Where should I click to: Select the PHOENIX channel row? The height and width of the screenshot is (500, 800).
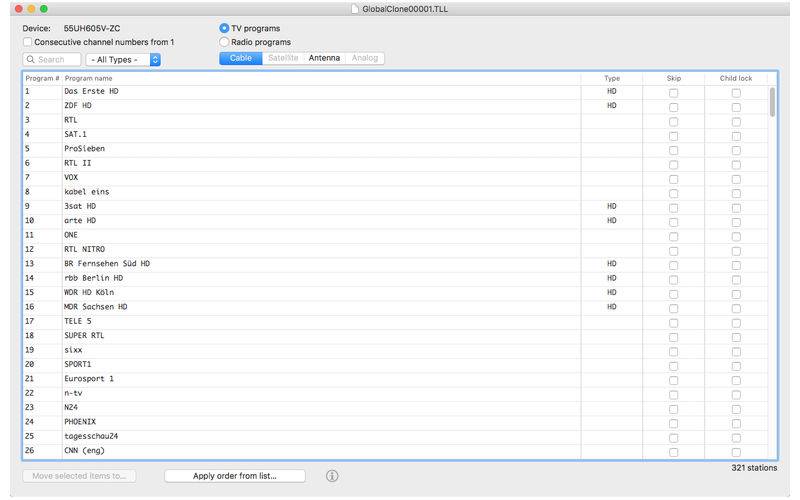pyautogui.click(x=395, y=422)
